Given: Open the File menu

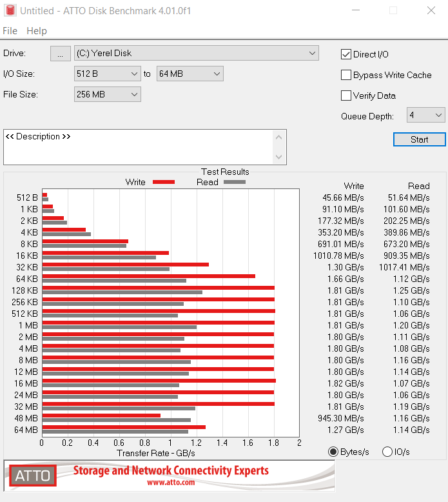Looking at the screenshot, I should pos(10,31).
